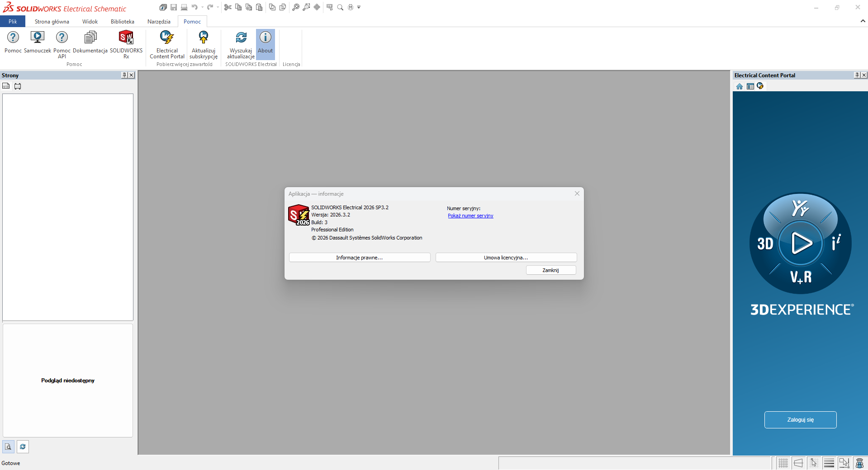Switch to the Biblioteka tab
Image resolution: width=868 pixels, height=470 pixels.
123,22
